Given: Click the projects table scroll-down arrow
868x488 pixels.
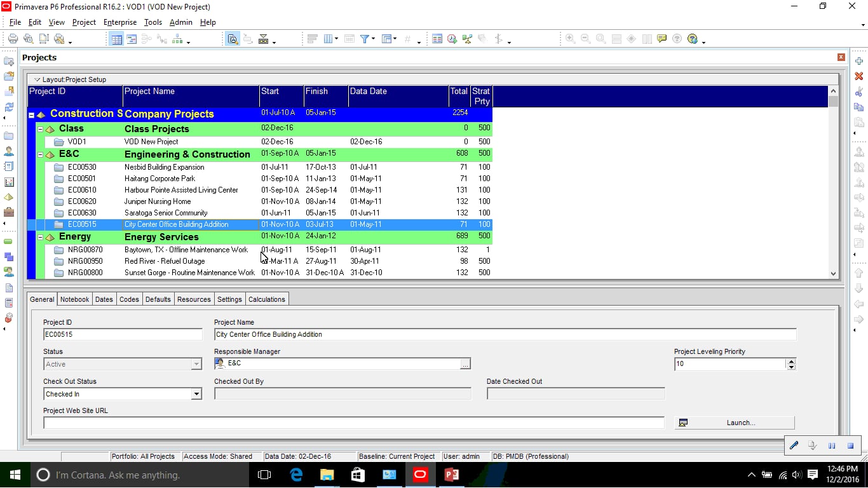Looking at the screenshot, I should point(834,274).
